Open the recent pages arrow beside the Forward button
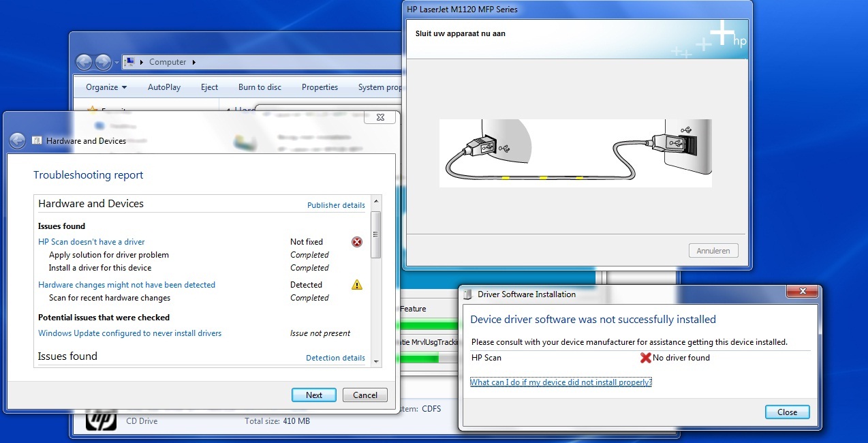This screenshot has height=443, width=868. click(117, 63)
